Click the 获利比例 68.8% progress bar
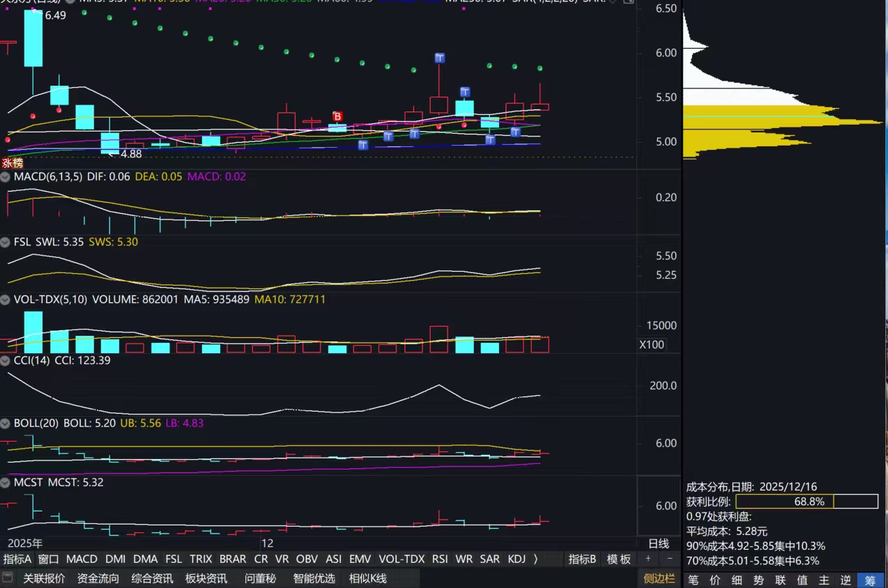Screen dimensions: 888x588 click(807, 502)
